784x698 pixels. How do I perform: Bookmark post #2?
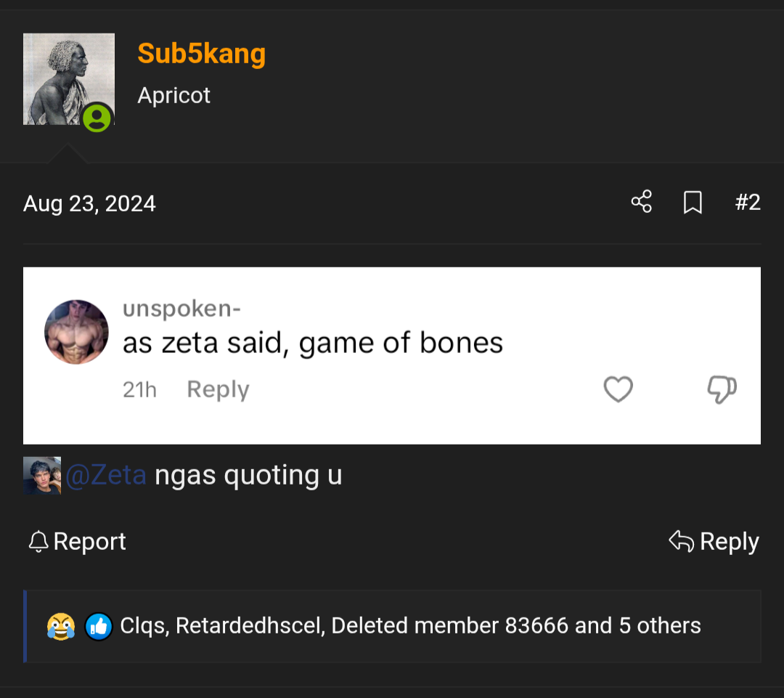pos(693,203)
